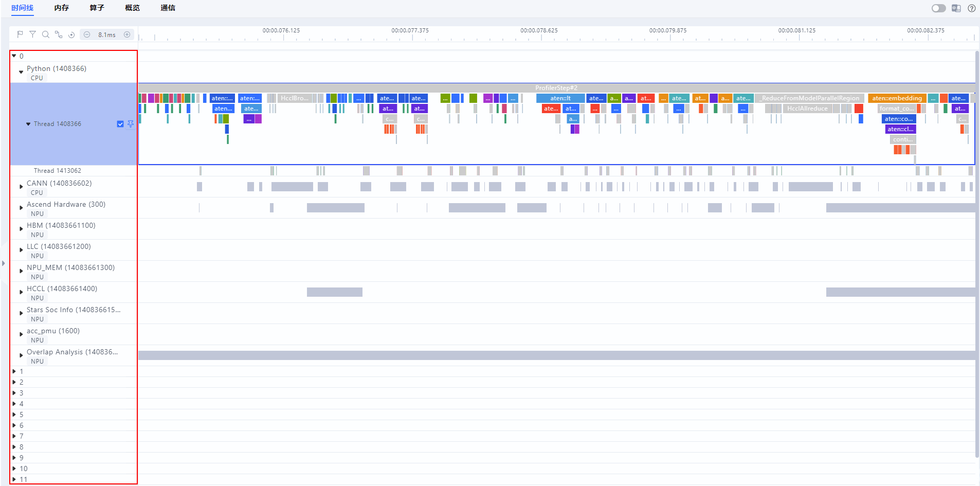The width and height of the screenshot is (980, 486).
Task: Click the 00:00.078.625 mark on time ruler
Action: [539, 30]
